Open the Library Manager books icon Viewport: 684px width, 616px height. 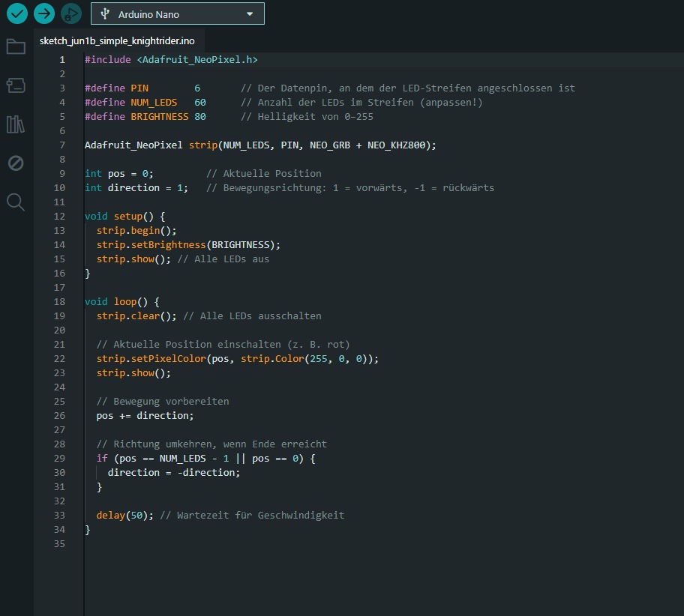click(x=16, y=124)
